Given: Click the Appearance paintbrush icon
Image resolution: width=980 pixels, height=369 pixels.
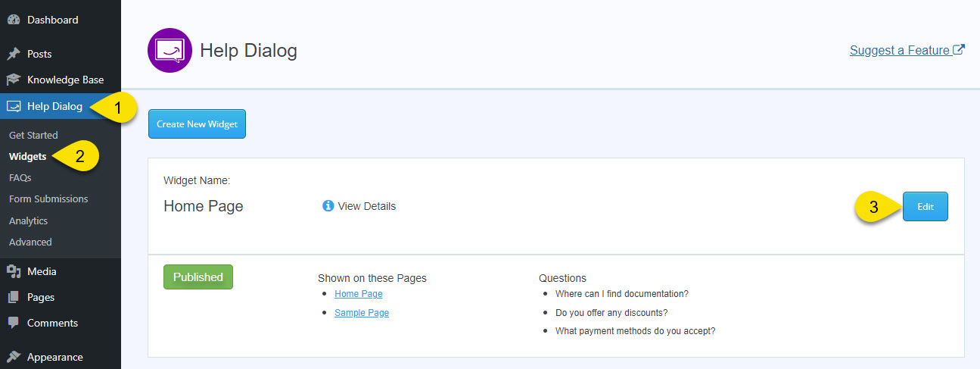Looking at the screenshot, I should 14,357.
